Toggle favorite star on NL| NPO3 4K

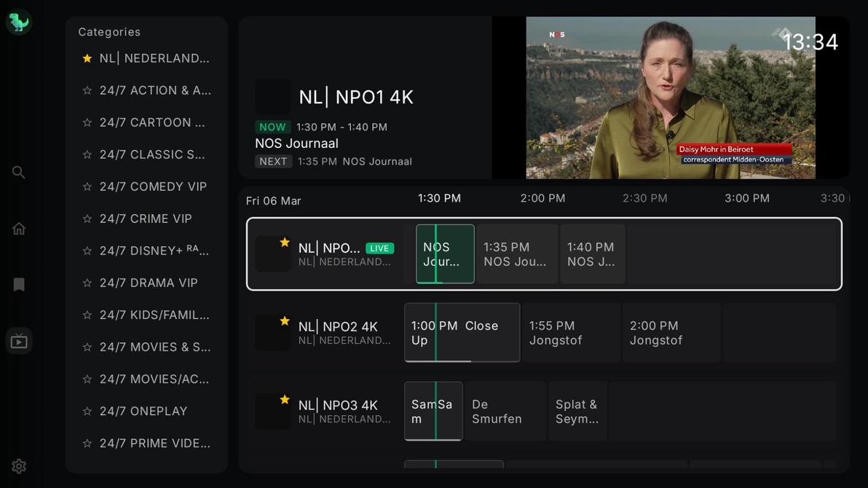(x=285, y=400)
